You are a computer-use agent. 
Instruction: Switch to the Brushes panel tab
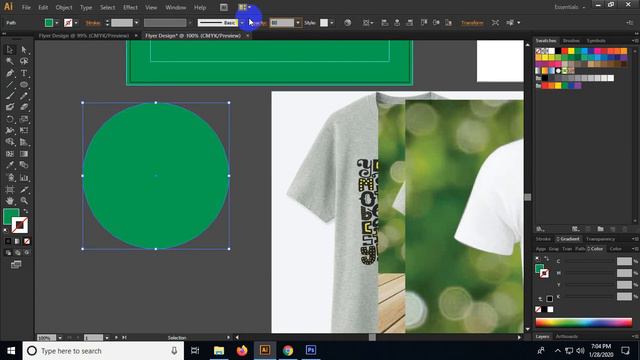571,41
